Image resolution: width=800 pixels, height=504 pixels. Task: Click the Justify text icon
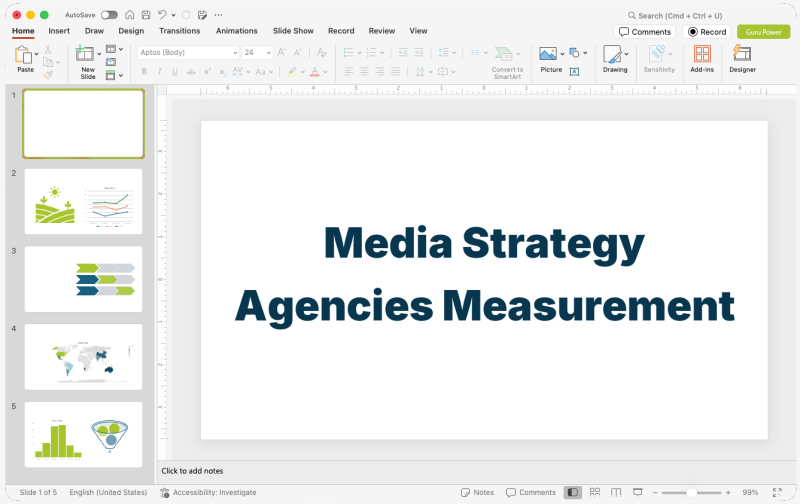[395, 72]
